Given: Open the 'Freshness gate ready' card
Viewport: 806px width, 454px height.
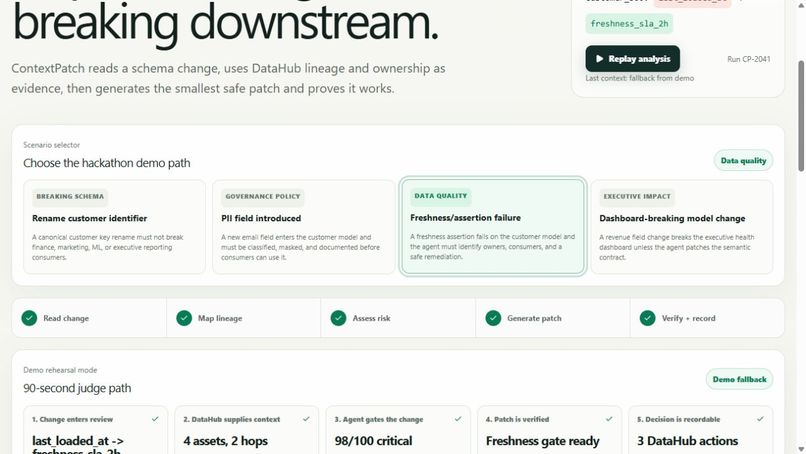Looking at the screenshot, I should click(549, 430).
